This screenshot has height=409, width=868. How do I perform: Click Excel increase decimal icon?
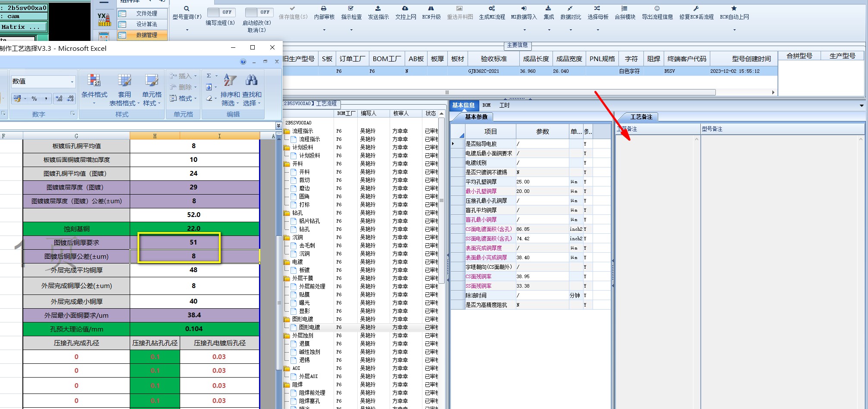pos(59,99)
